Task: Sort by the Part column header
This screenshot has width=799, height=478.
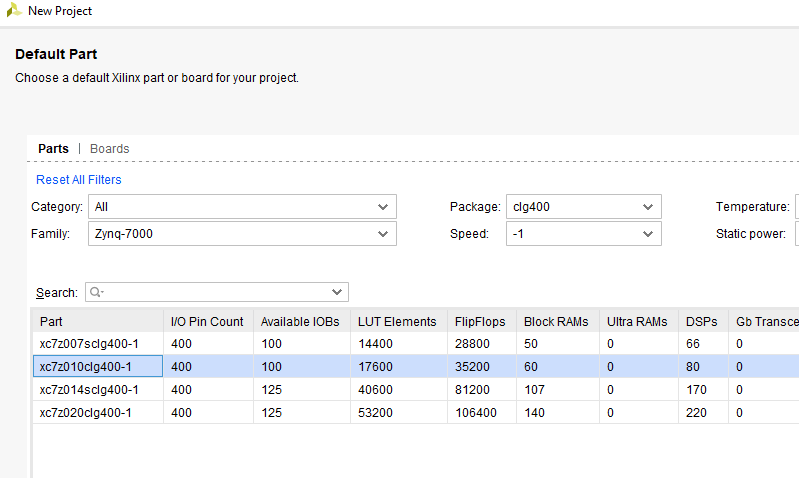Action: click(x=98, y=322)
